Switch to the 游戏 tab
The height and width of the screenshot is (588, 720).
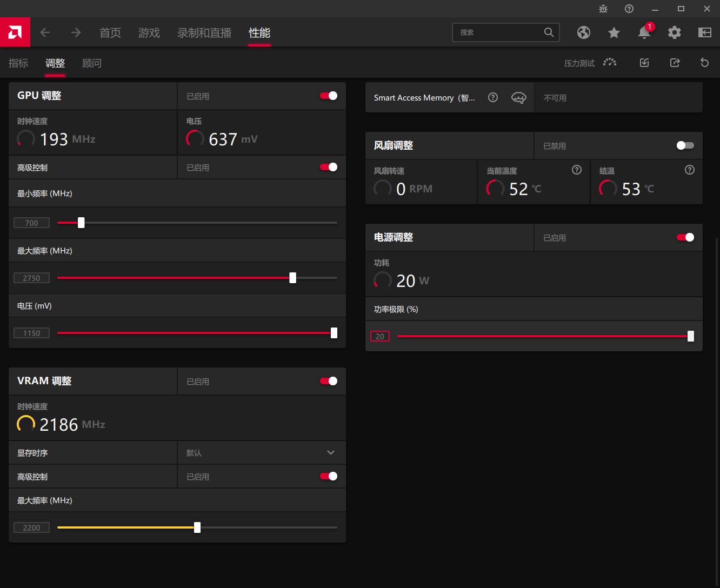point(149,33)
